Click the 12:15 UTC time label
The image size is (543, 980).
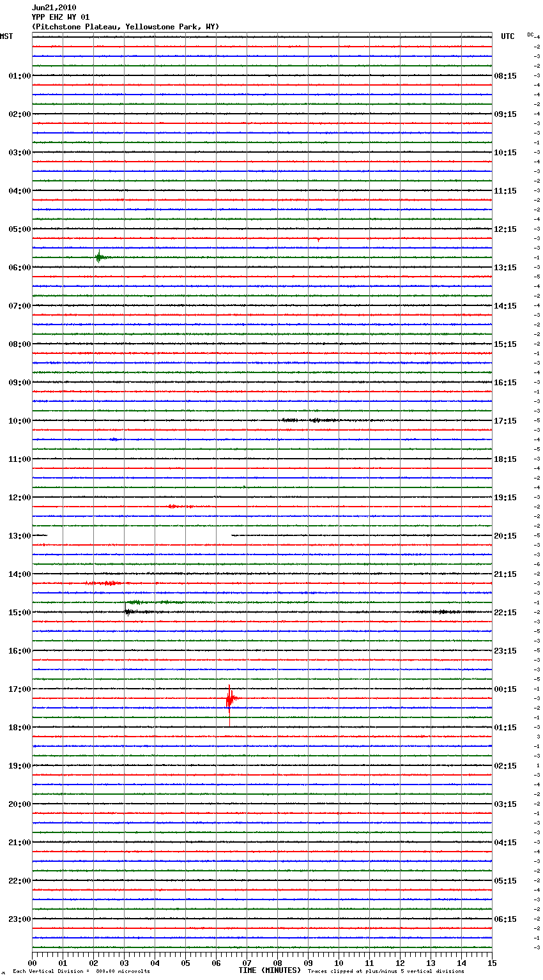[505, 229]
